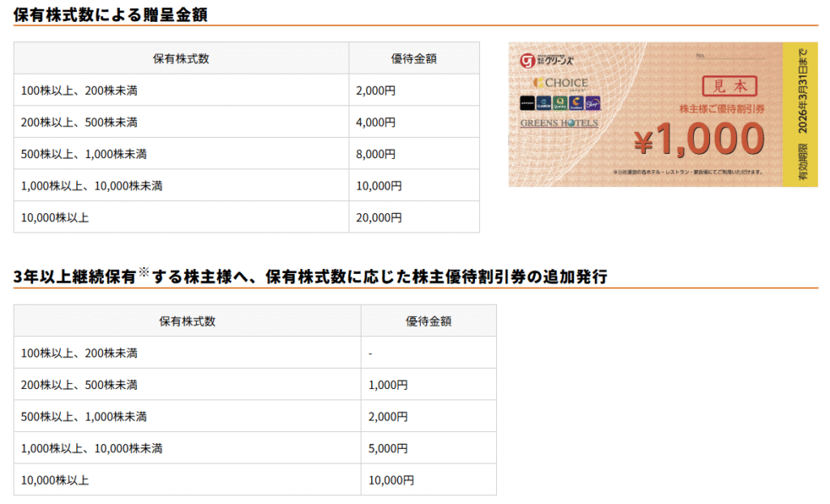Image resolution: width=830 pixels, height=504 pixels.
Task: Select the 8,000円 cell in first table
Action: click(x=375, y=154)
